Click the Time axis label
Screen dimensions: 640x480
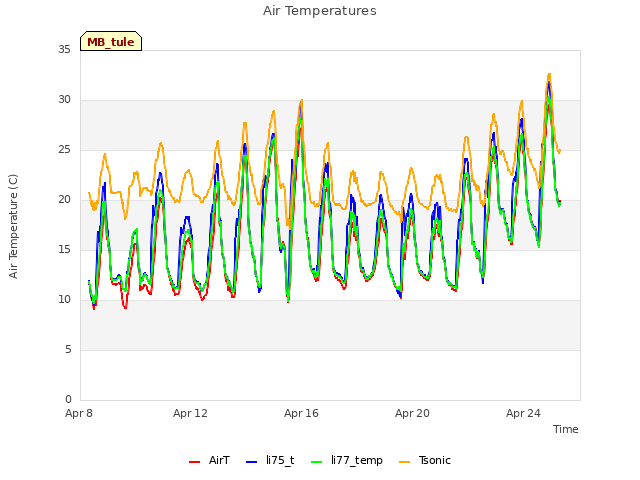pyautogui.click(x=566, y=429)
